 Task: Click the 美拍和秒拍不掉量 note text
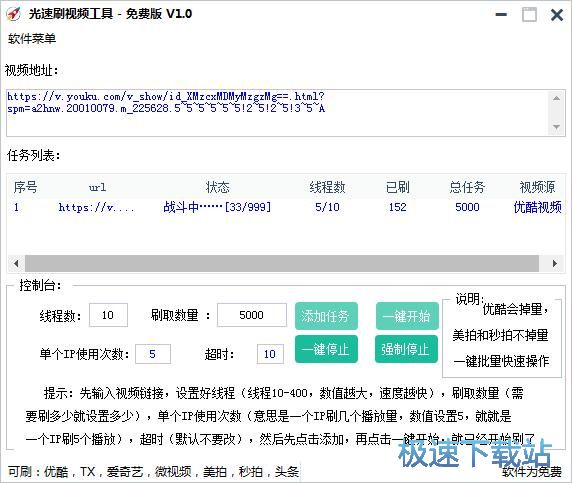[x=500, y=335]
